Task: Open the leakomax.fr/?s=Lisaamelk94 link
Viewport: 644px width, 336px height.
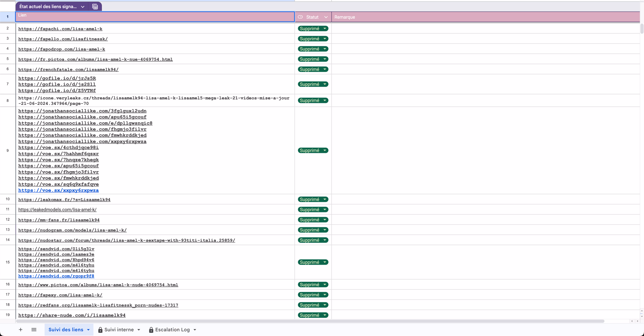Action: point(64,200)
